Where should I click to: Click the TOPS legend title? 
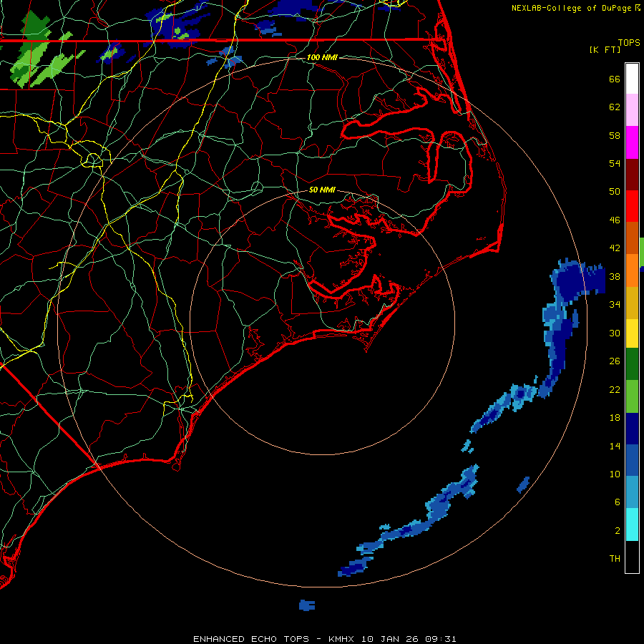pyautogui.click(x=629, y=43)
